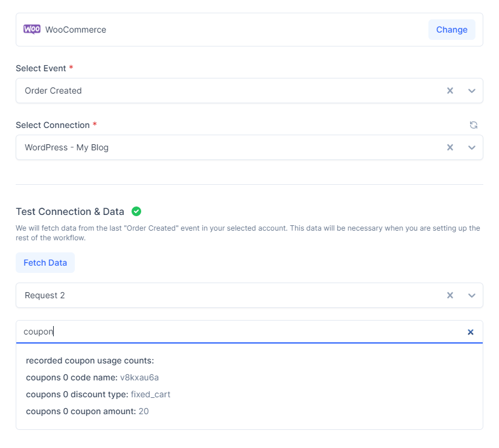Expand the Select Event dropdown chevron
This screenshot has width=499, height=448.
[x=472, y=91]
